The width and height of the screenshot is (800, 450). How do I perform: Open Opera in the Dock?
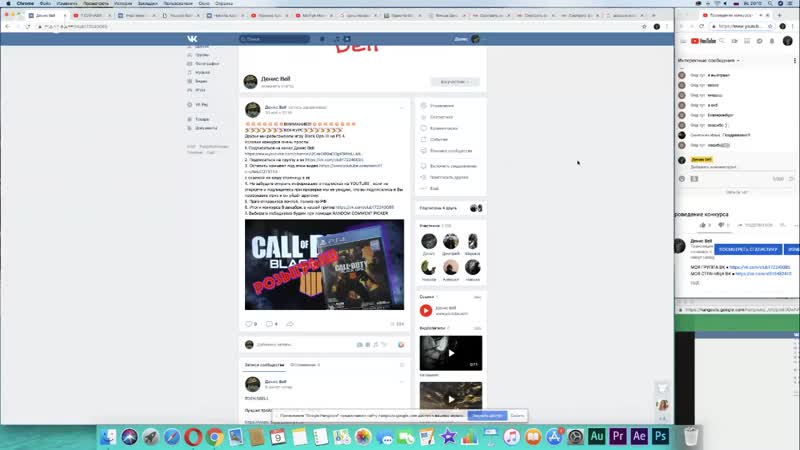pos(193,437)
